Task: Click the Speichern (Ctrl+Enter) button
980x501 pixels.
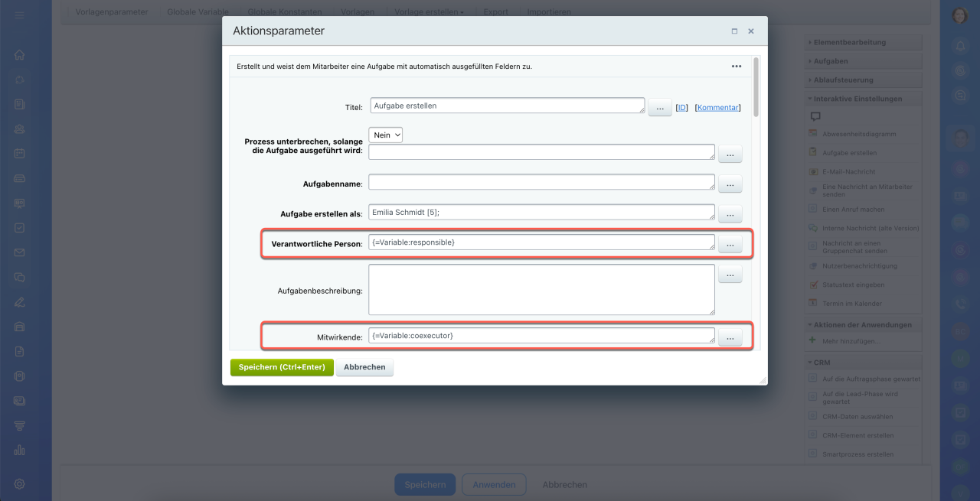Action: point(282,367)
